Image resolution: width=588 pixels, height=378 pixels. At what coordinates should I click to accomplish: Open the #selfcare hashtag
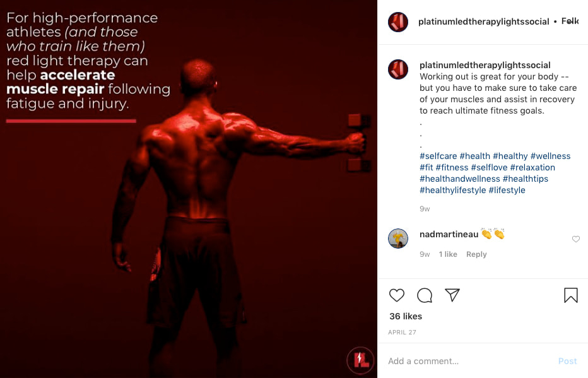tap(438, 156)
